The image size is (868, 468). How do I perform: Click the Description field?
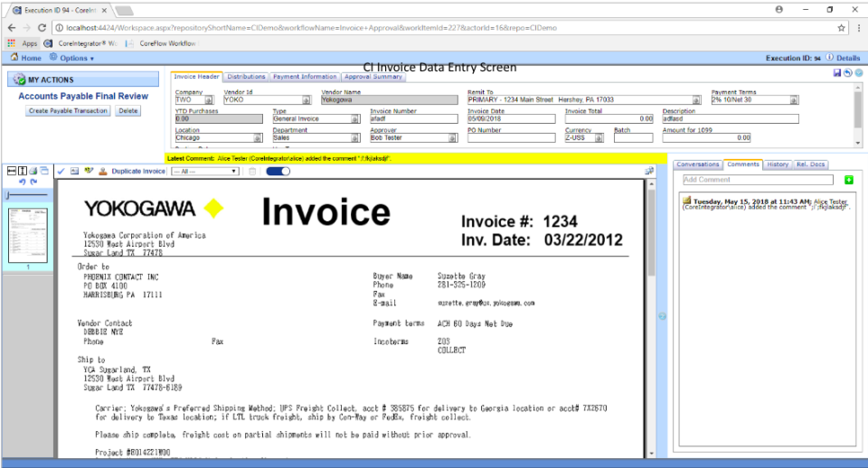731,119
